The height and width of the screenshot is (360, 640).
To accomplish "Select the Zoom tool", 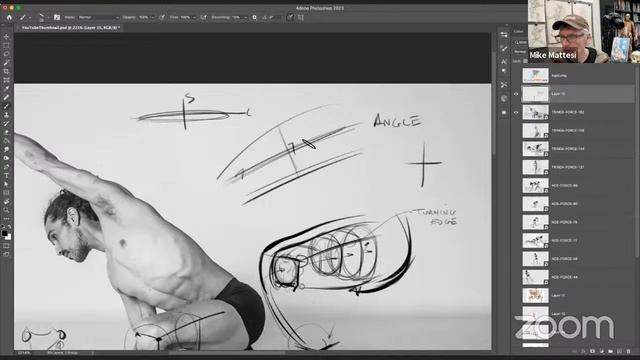I will [x=6, y=210].
